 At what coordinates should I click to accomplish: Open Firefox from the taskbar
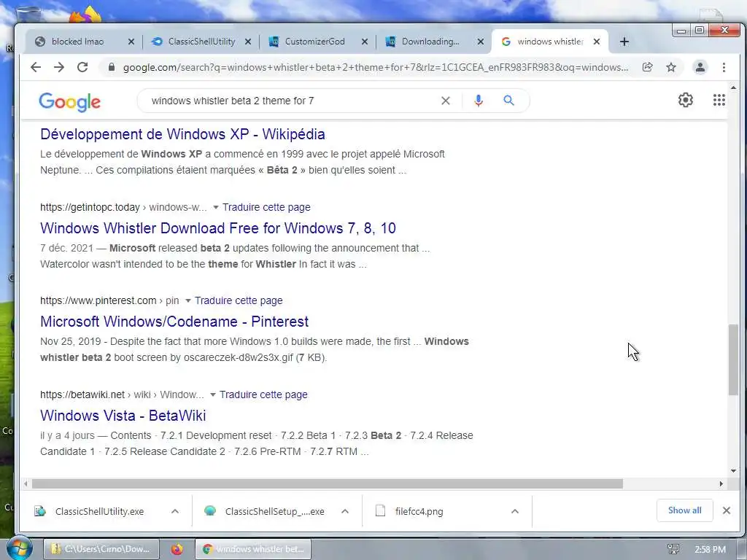pos(177,549)
